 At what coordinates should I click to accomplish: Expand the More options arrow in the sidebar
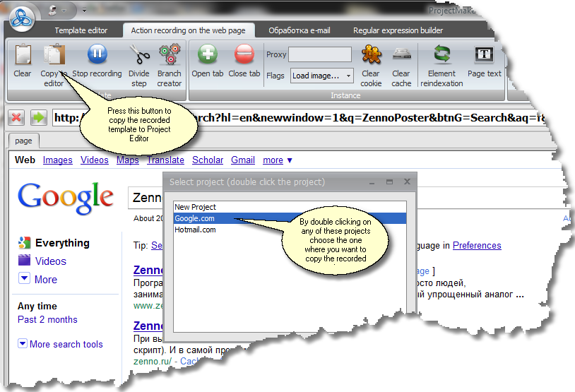25,279
